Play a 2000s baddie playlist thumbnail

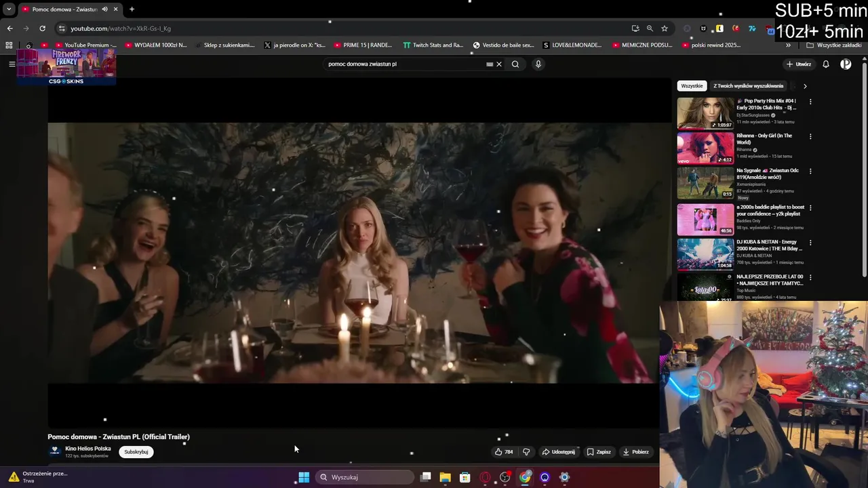[x=705, y=218]
